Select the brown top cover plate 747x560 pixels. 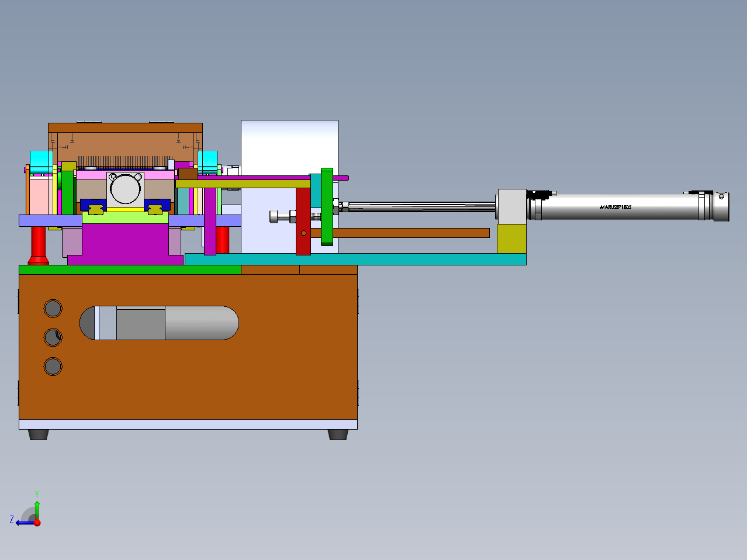pos(125,127)
